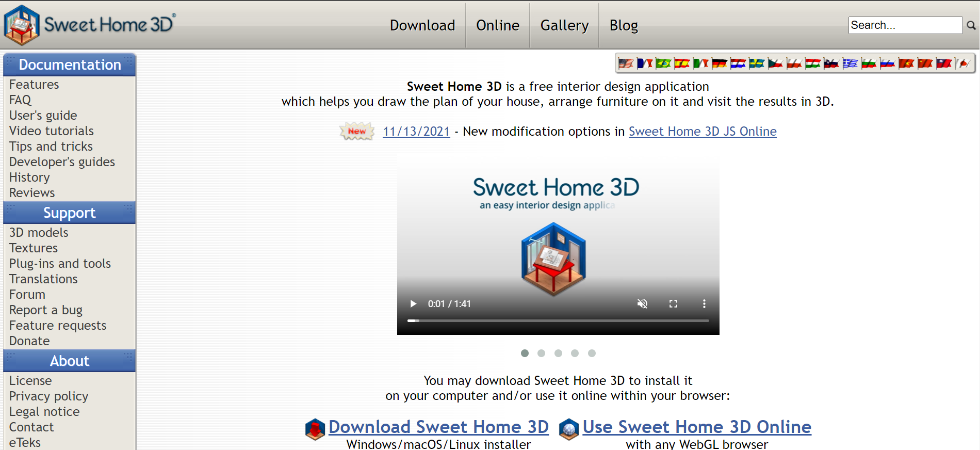Open the Features page
The height and width of the screenshot is (450, 980).
pos(34,84)
